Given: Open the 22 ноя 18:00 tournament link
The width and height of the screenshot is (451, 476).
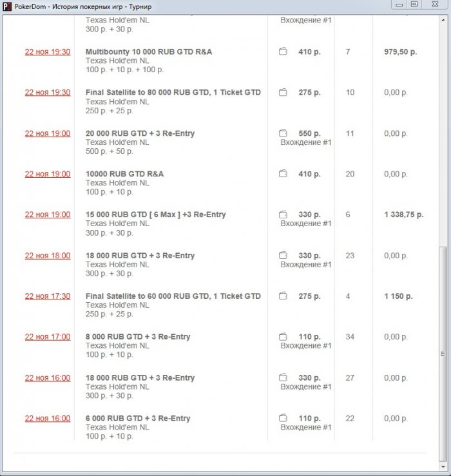Looking at the screenshot, I should pyautogui.click(x=48, y=256).
